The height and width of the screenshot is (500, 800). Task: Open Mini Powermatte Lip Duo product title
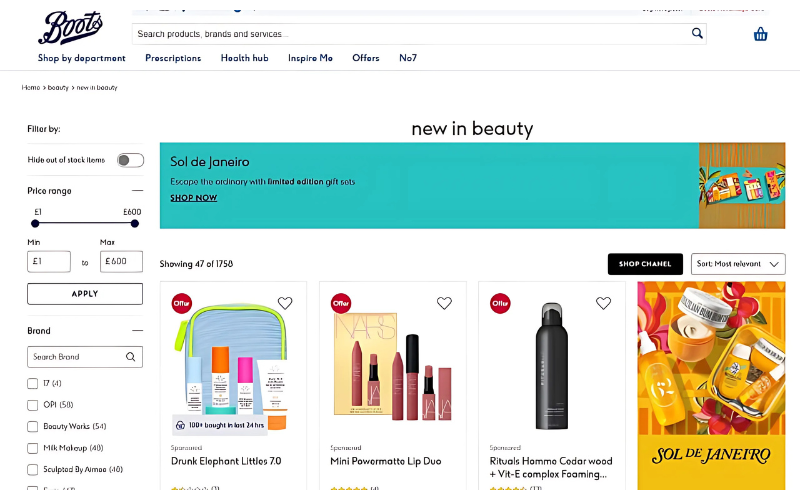point(386,461)
